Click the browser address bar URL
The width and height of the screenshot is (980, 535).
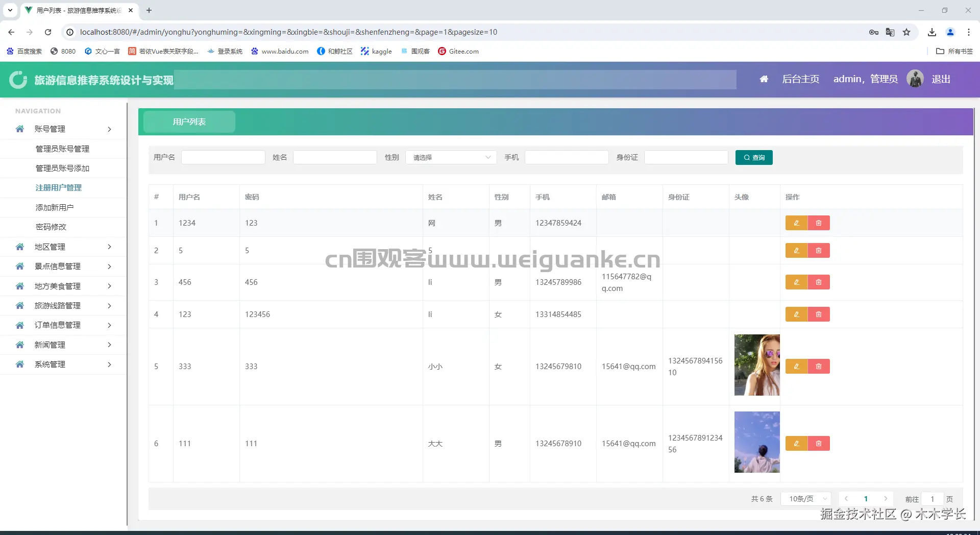click(288, 32)
